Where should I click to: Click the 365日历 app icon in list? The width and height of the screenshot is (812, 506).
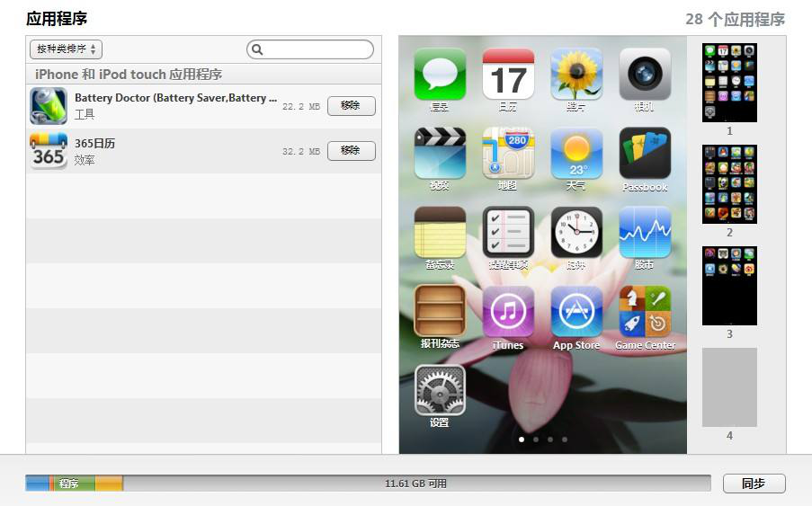[x=49, y=151]
